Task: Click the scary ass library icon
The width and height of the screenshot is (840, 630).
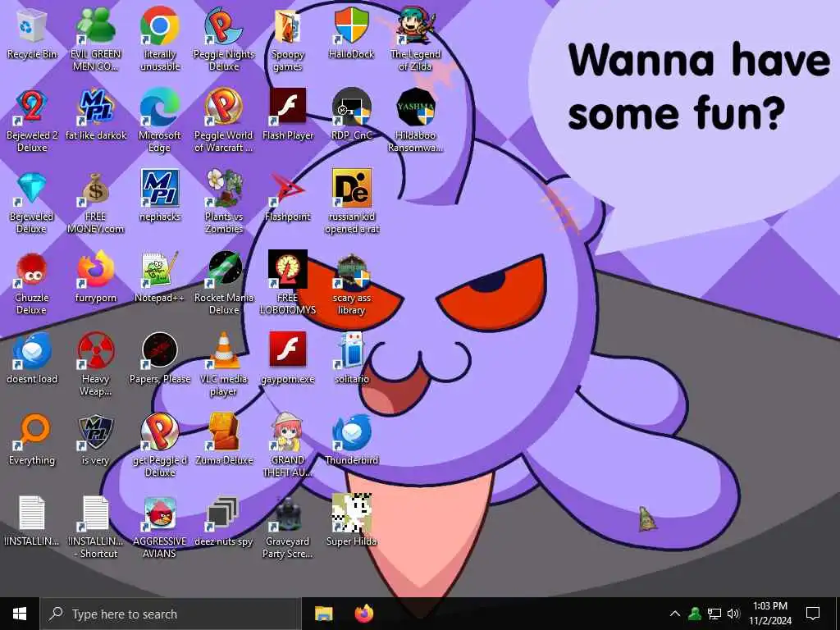Action: tap(352, 272)
